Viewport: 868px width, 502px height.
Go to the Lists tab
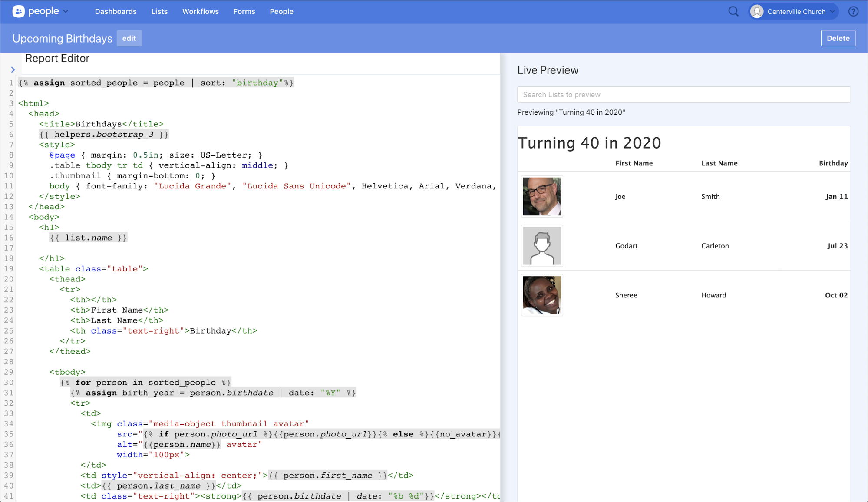pos(159,11)
